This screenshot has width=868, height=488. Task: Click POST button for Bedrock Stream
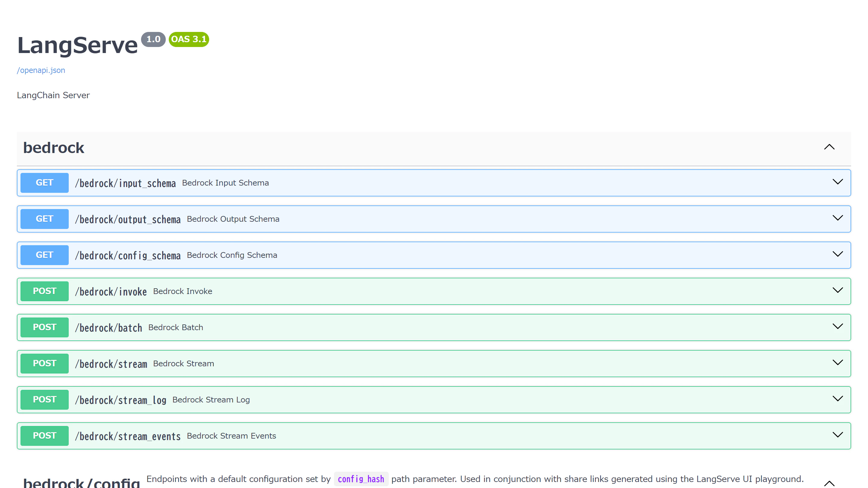[45, 363]
